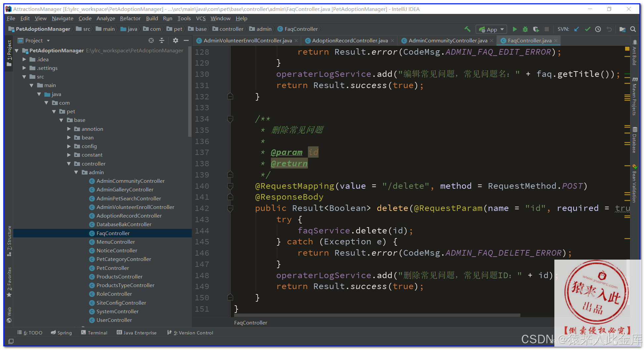Collapse the src folder

tap(24, 76)
